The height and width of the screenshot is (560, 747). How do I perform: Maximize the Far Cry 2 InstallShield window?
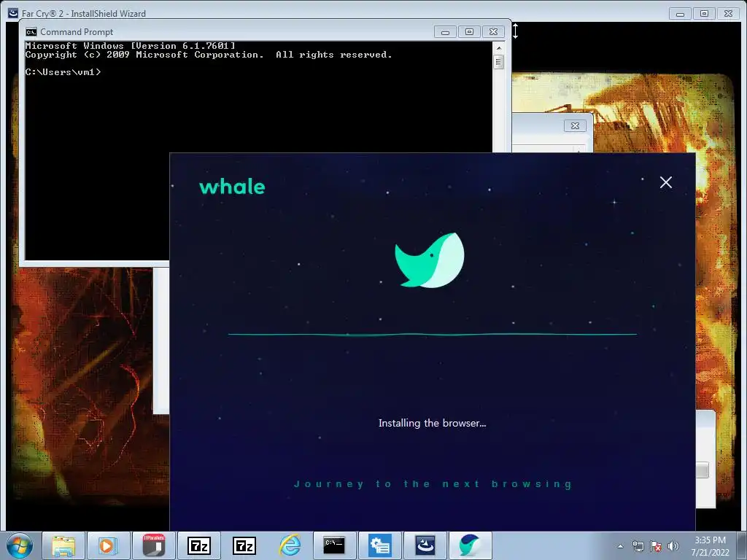pos(704,14)
